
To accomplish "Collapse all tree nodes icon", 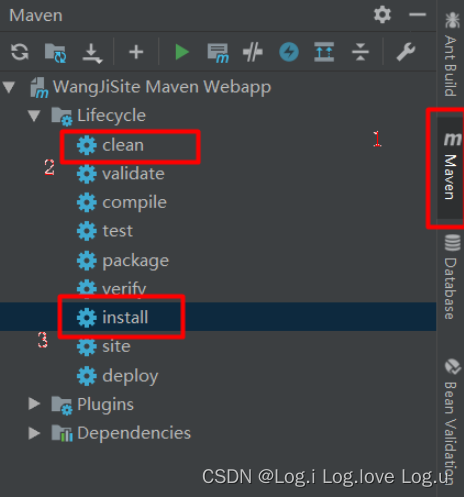I will 360,52.
